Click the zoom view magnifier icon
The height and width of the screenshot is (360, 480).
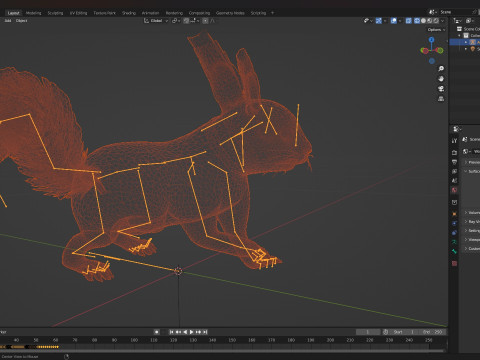tap(441, 69)
